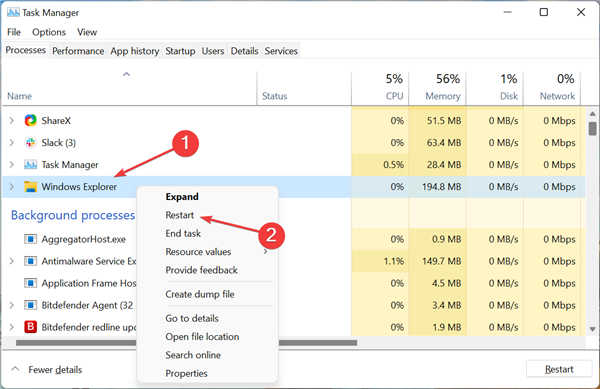Image resolution: width=600 pixels, height=389 pixels.
Task: Click the AggregatorHost.exe process icon
Action: 30,239
